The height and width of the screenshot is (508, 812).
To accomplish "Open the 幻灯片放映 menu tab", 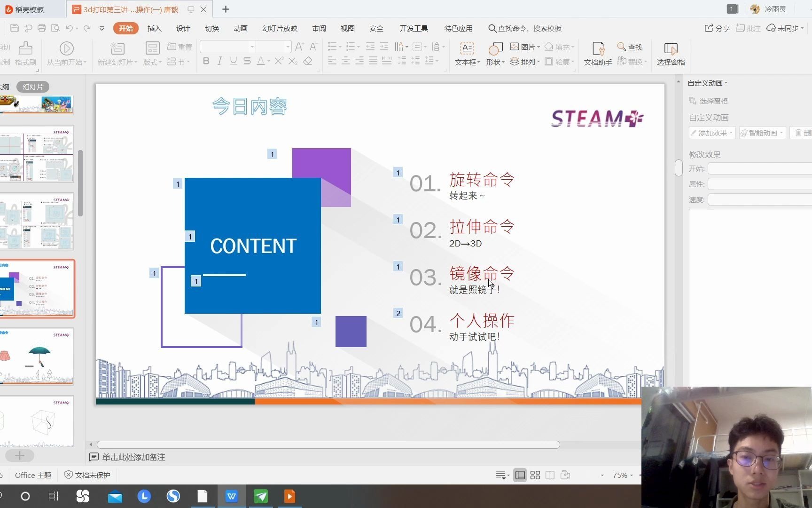I will coord(279,28).
